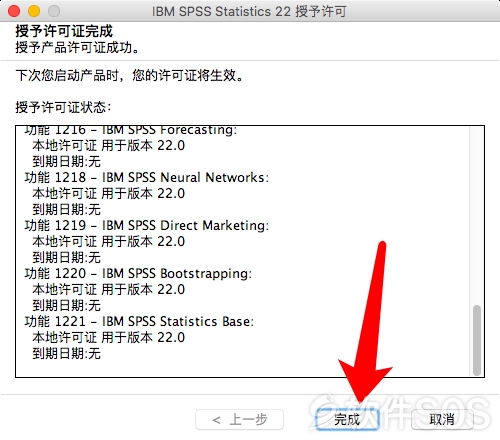Click the yellow minimize window button

tap(34, 11)
